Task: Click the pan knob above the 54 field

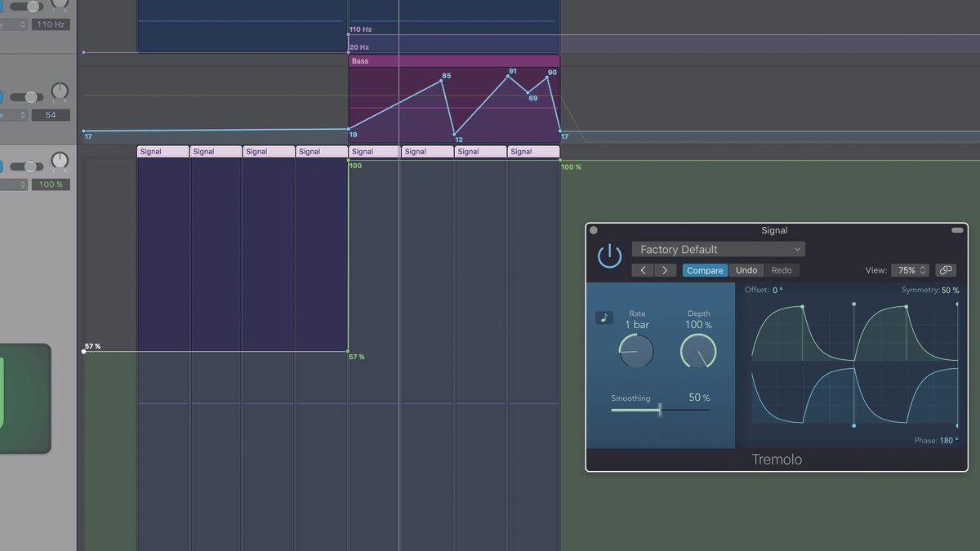Action: tap(60, 91)
